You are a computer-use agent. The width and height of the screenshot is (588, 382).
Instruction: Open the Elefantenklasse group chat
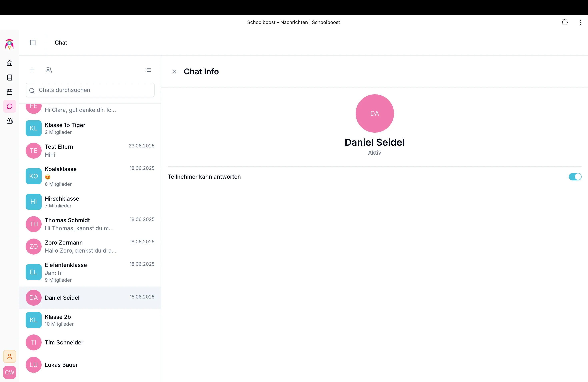90,272
